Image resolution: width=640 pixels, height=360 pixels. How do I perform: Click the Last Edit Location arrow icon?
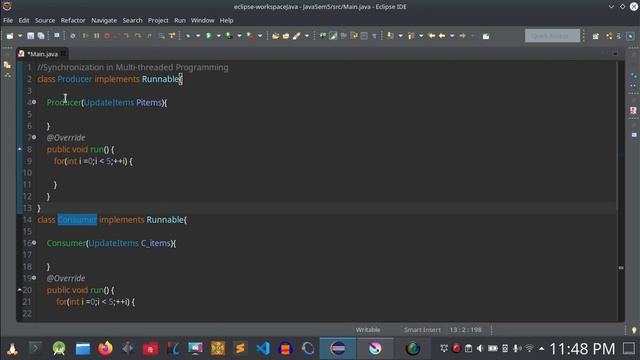[431, 36]
